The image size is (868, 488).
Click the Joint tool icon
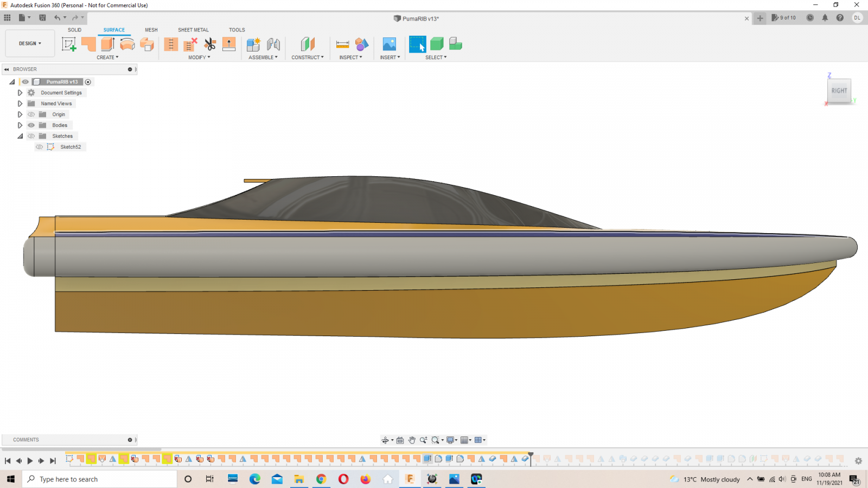(x=273, y=44)
